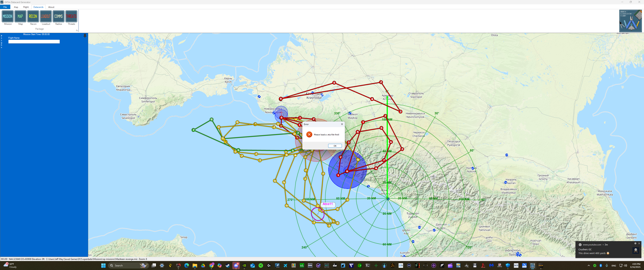Switch to the Flight ribbon tab
This screenshot has height=270, width=644.
[x=26, y=7]
